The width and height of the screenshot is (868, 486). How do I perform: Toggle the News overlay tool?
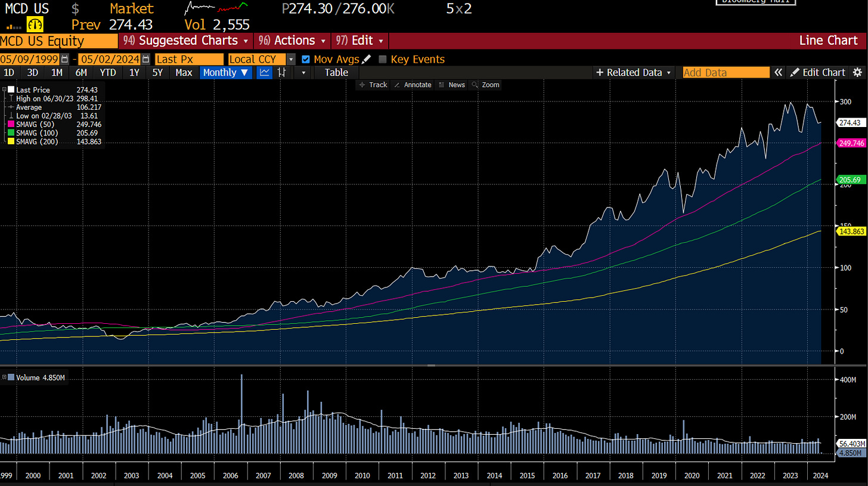[x=452, y=85]
